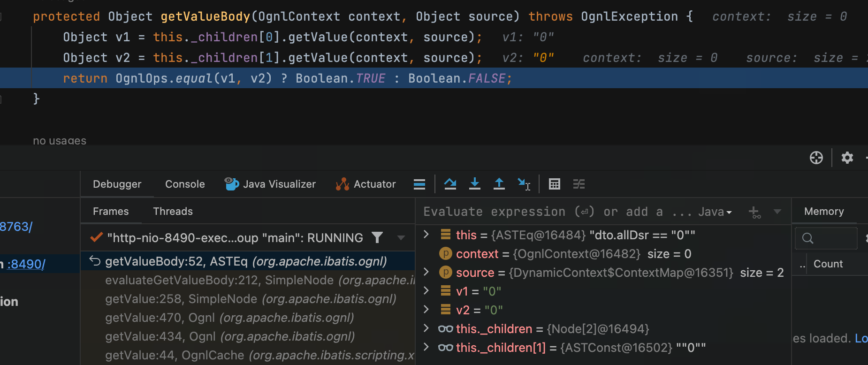Click the Memory search magnifier icon
This screenshot has height=365, width=868.
click(807, 238)
